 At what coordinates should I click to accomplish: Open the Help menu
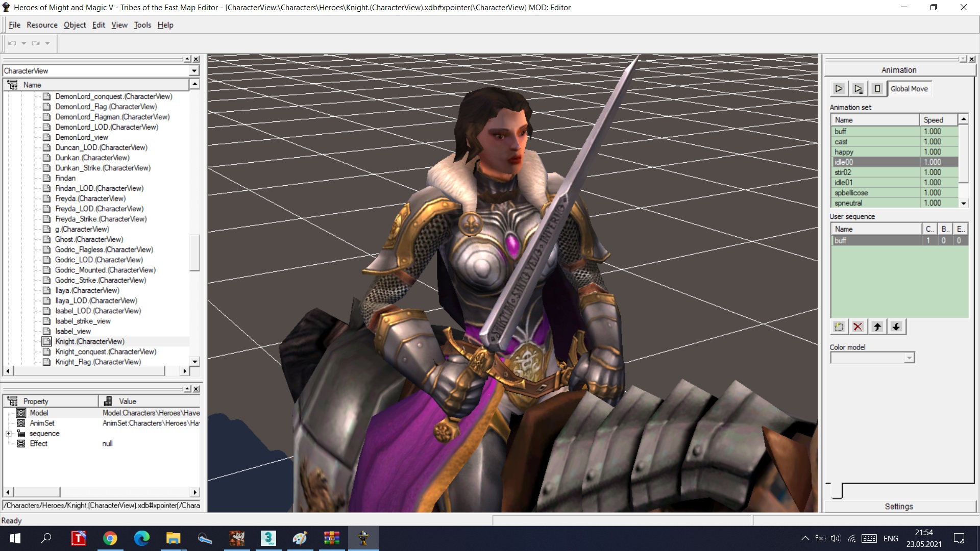[165, 25]
